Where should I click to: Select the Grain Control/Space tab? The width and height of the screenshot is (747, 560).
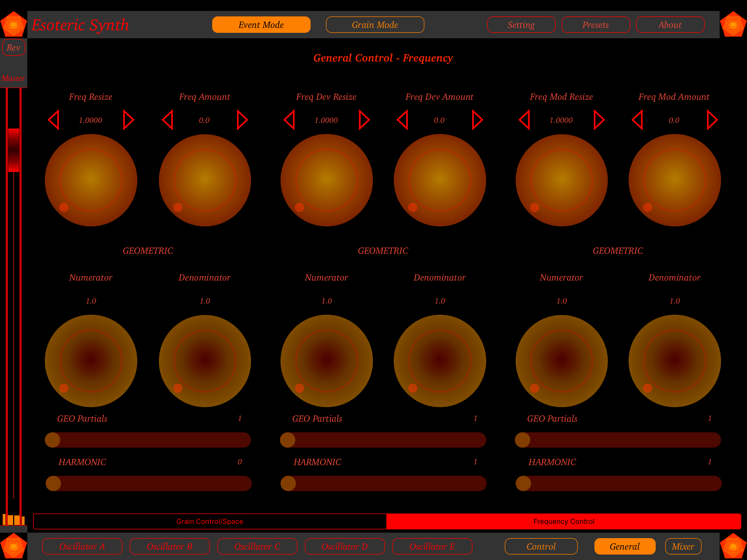[x=210, y=521]
